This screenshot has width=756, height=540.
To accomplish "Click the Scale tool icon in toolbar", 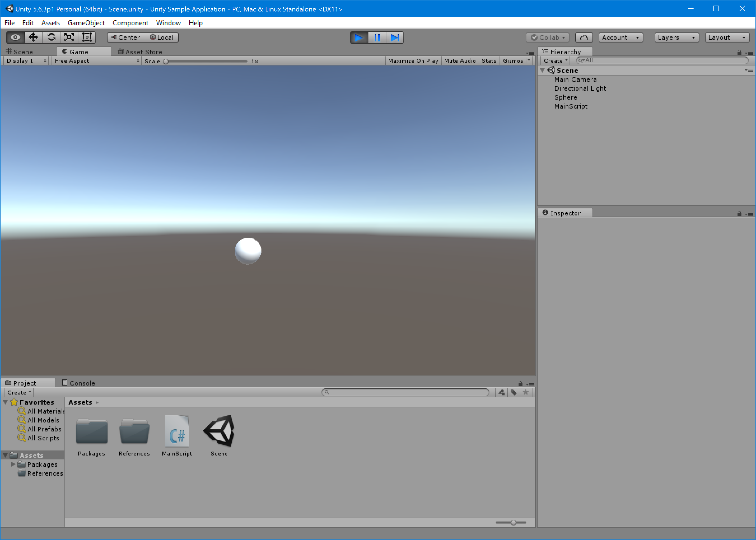I will 69,37.
